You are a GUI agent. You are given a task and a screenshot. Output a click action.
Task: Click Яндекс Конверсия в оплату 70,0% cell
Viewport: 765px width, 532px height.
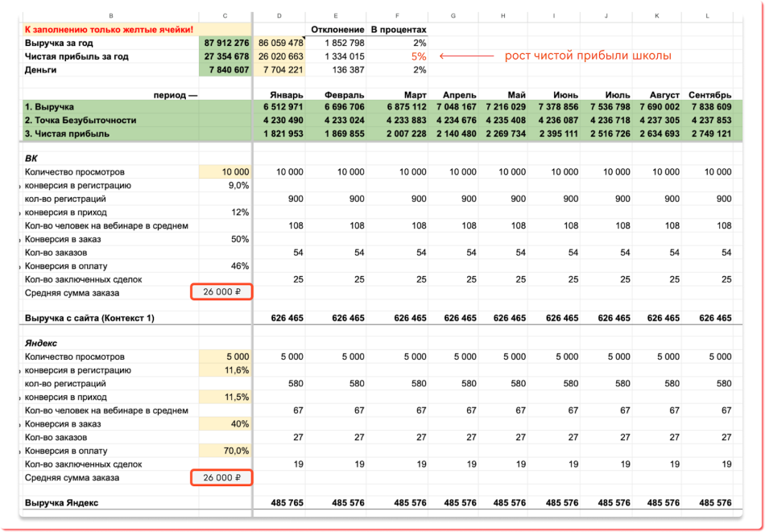point(225,451)
